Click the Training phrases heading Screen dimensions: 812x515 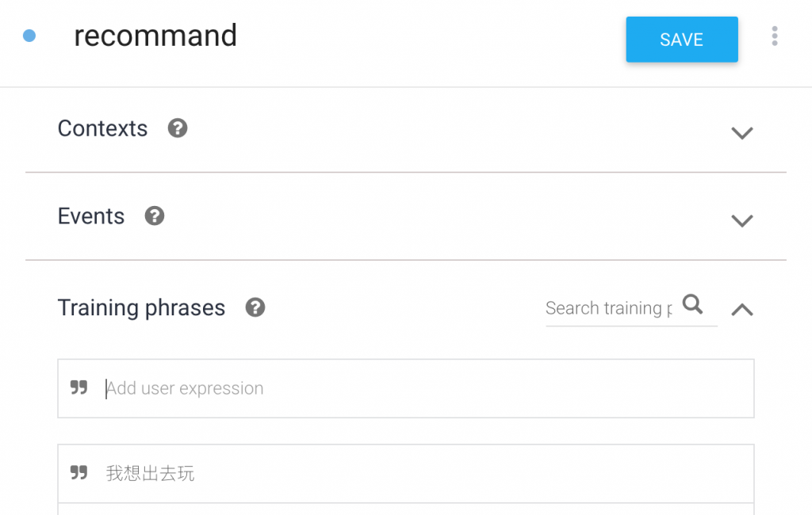141,307
